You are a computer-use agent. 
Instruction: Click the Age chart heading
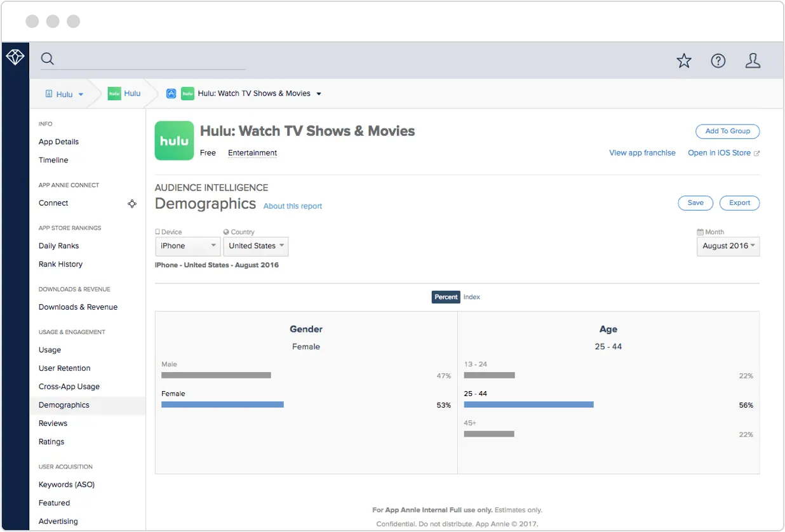click(608, 329)
